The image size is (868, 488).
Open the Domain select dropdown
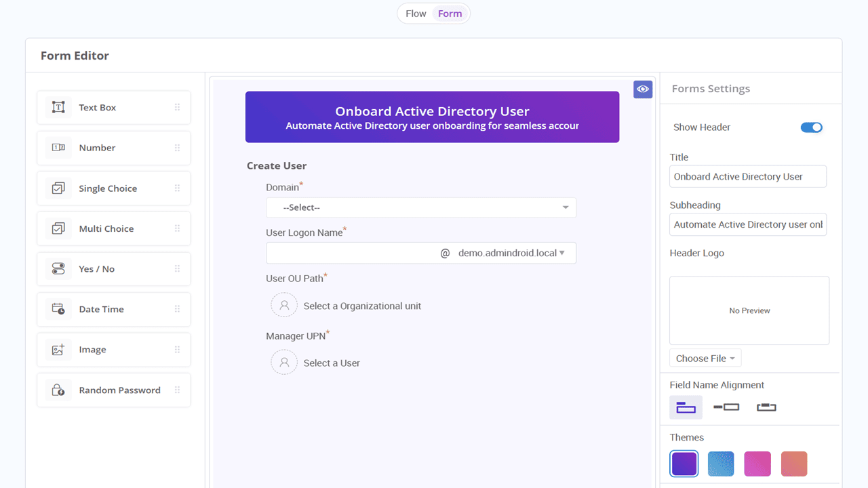(x=420, y=207)
